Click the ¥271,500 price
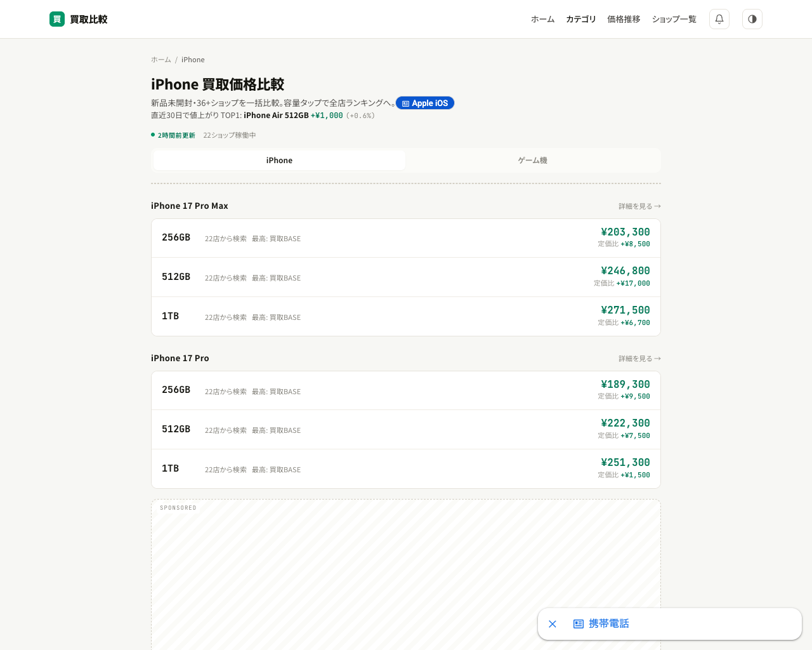Viewport: 812px width, 650px height. tap(625, 310)
